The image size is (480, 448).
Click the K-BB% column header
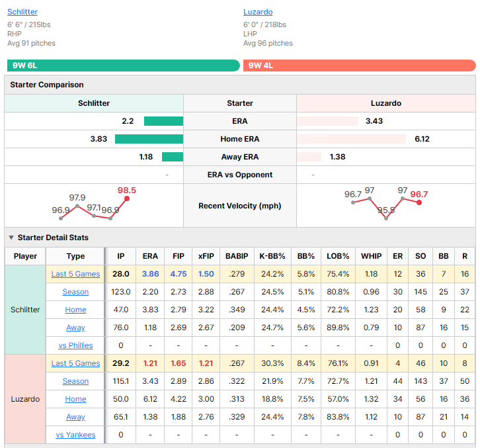click(x=272, y=256)
